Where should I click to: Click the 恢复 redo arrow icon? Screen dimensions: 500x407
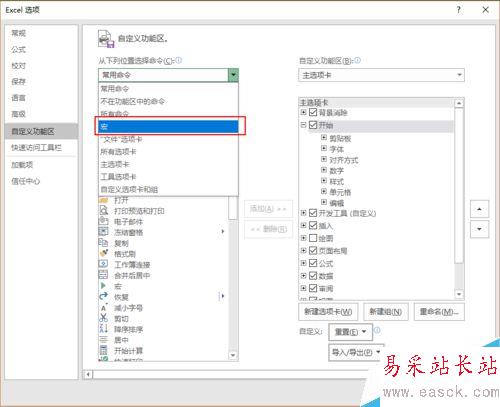104,296
